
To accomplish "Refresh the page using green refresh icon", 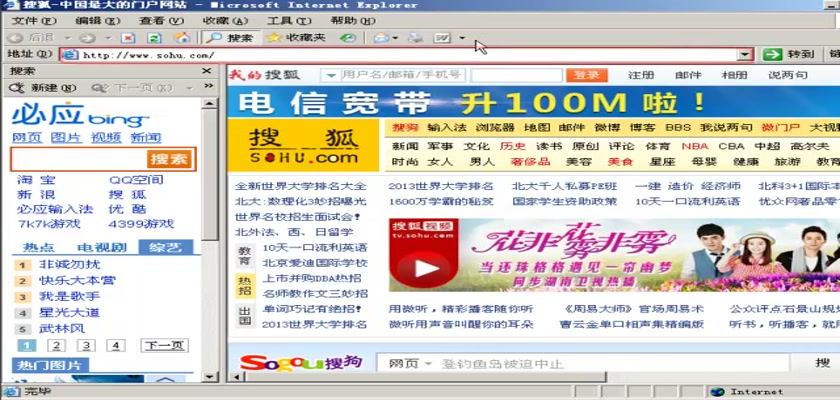I will coord(155,38).
